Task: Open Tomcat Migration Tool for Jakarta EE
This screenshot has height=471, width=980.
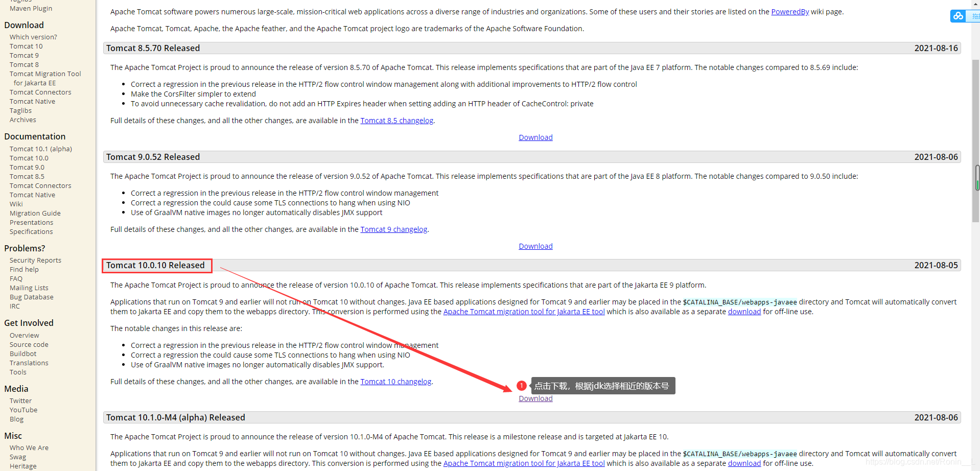Action: point(45,78)
